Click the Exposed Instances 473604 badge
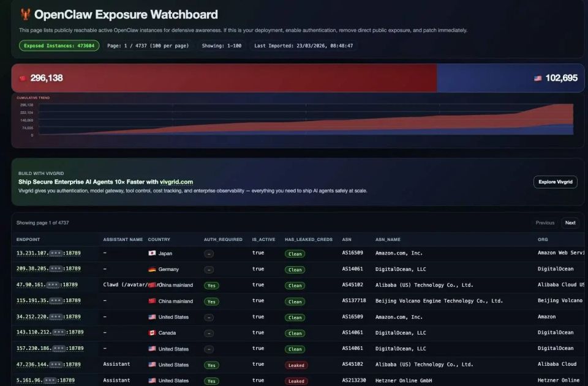 [x=59, y=46]
